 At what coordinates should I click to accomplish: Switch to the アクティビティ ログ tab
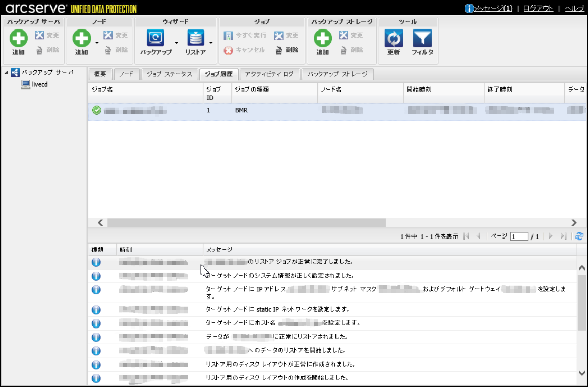coord(269,74)
